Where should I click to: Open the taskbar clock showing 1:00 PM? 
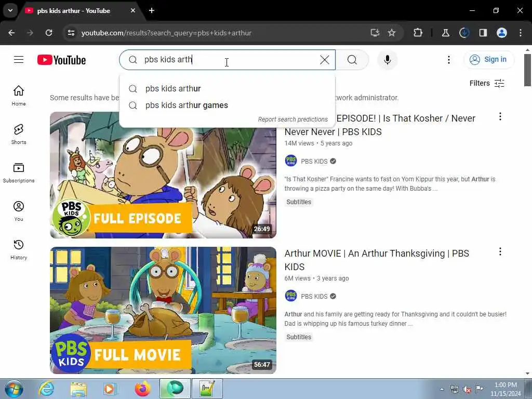coord(506,389)
